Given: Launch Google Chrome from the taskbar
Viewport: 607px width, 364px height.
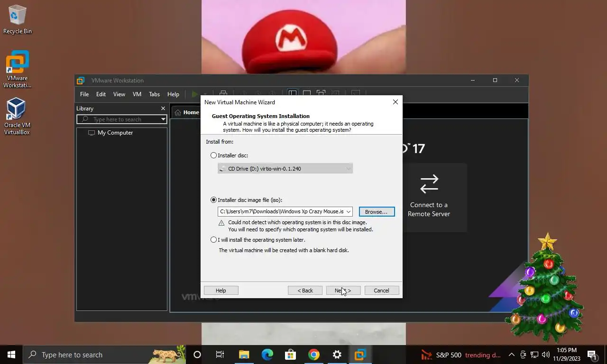Looking at the screenshot, I should tap(313, 355).
